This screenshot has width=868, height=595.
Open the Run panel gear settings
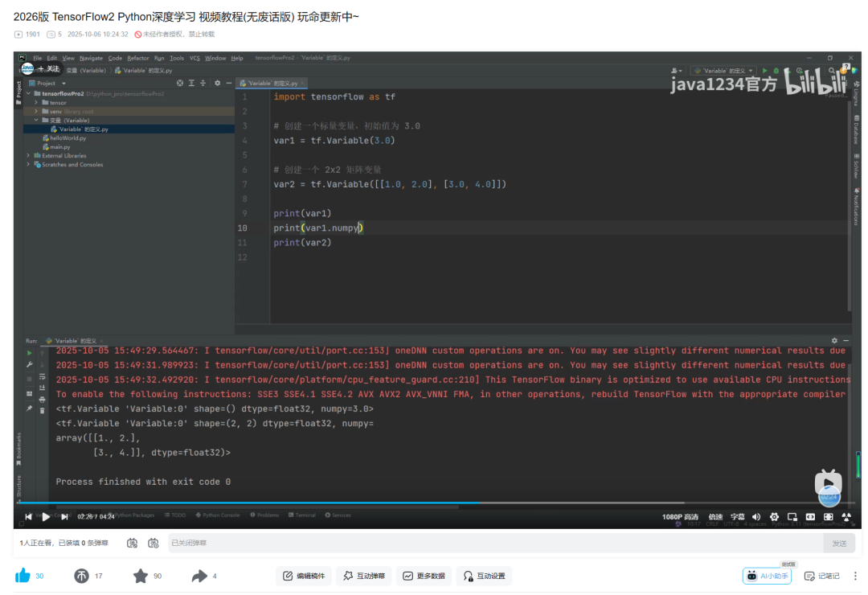(x=834, y=341)
